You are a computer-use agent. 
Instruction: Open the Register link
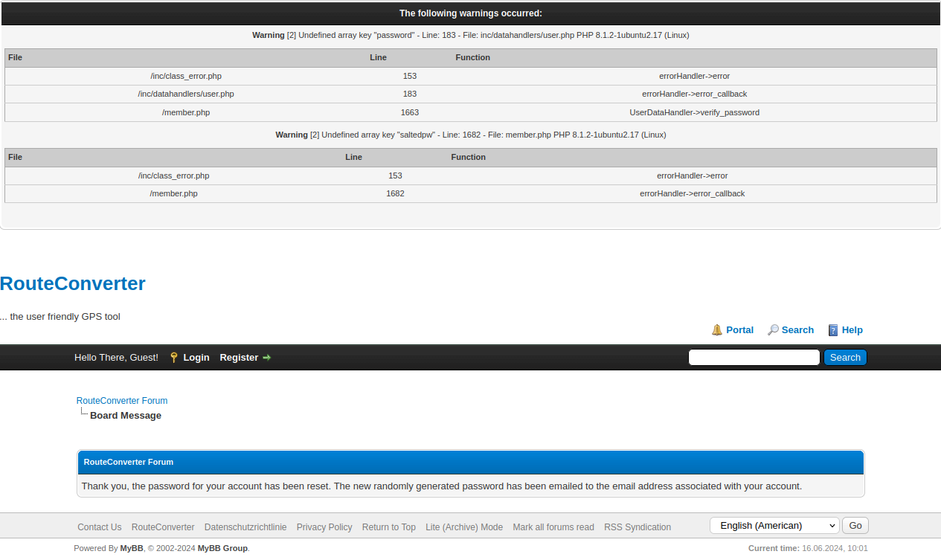pyautogui.click(x=239, y=358)
